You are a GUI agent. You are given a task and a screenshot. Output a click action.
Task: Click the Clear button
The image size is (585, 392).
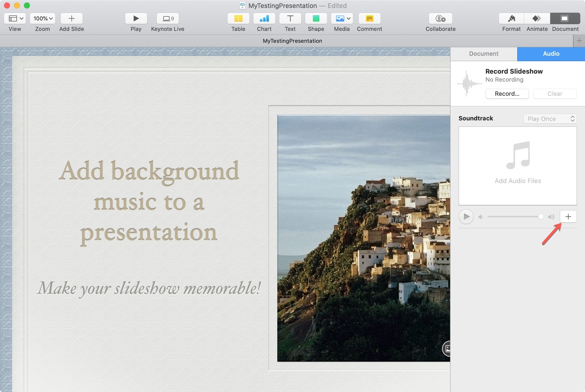555,94
